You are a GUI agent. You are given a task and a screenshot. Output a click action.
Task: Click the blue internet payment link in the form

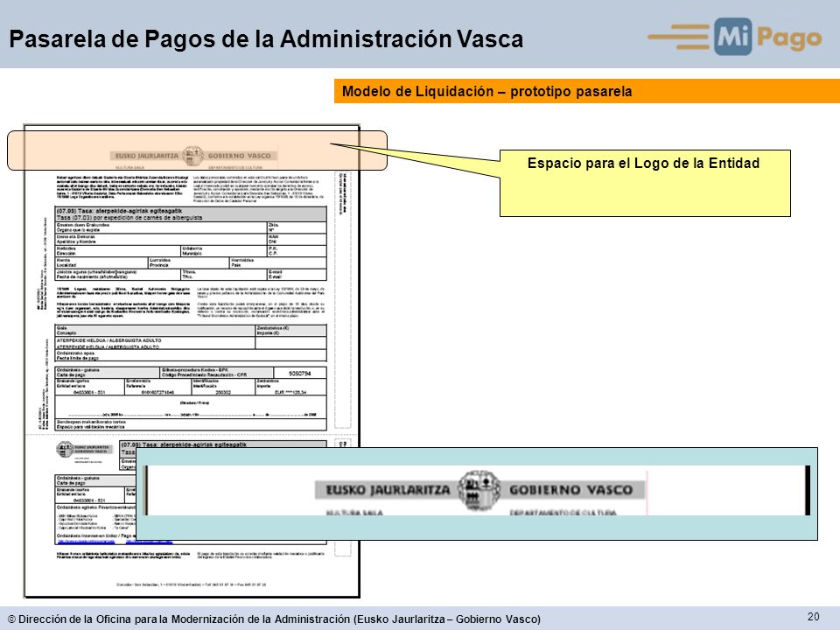point(85,542)
